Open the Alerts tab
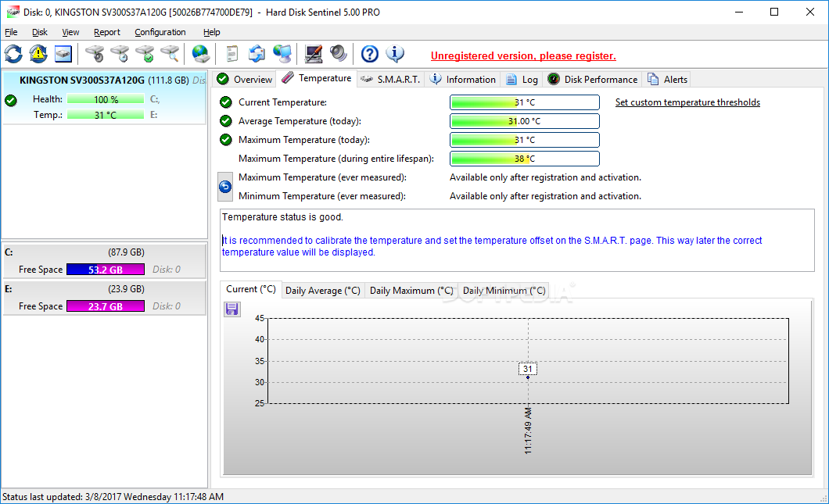The width and height of the screenshot is (829, 504). pos(668,79)
